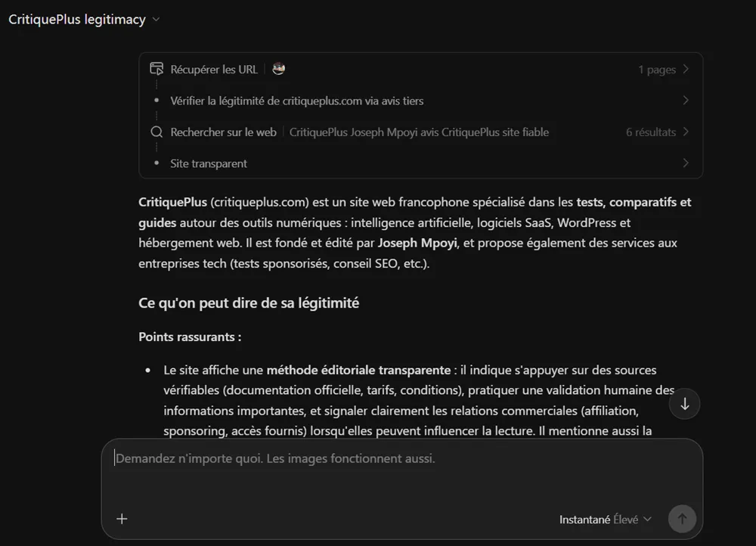Viewport: 756px width, 546px height.
Task: Click the bold méthode éditoriale transparente text
Action: tap(358, 370)
